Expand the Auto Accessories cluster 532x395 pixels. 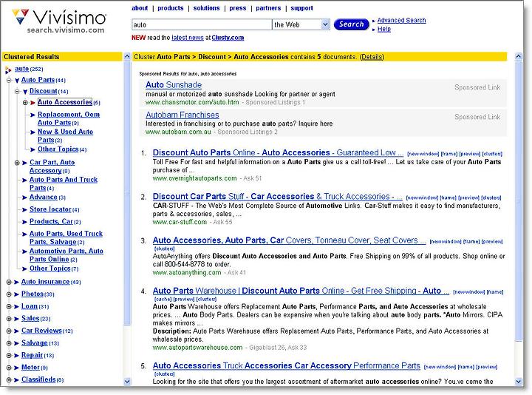pos(25,103)
